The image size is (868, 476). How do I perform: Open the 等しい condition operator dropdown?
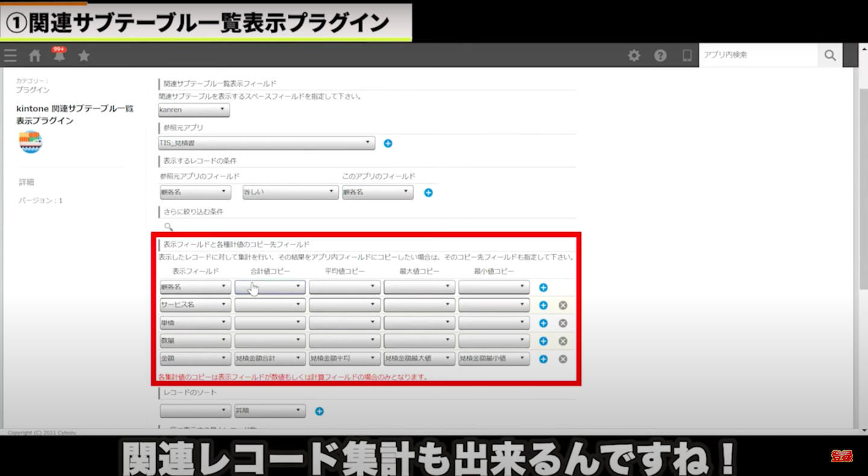(x=290, y=193)
